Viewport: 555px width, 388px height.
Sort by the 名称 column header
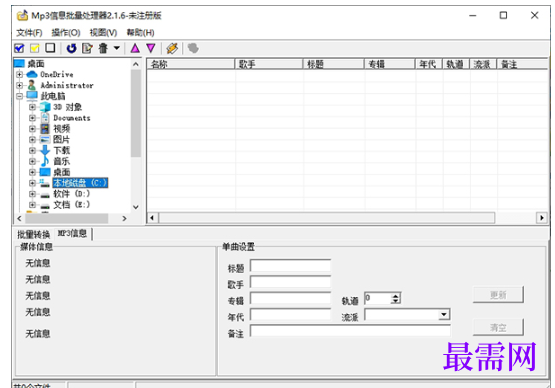pyautogui.click(x=191, y=64)
